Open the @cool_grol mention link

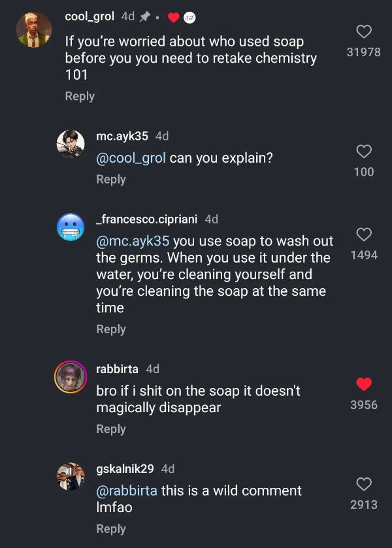pyautogui.click(x=131, y=158)
